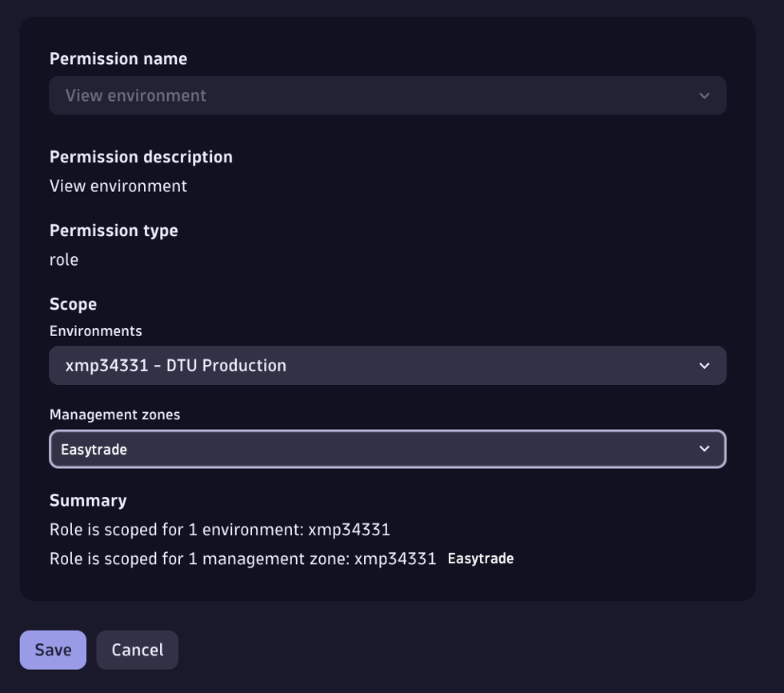Click the Summary section heading
The image size is (784, 693).
[x=88, y=501]
